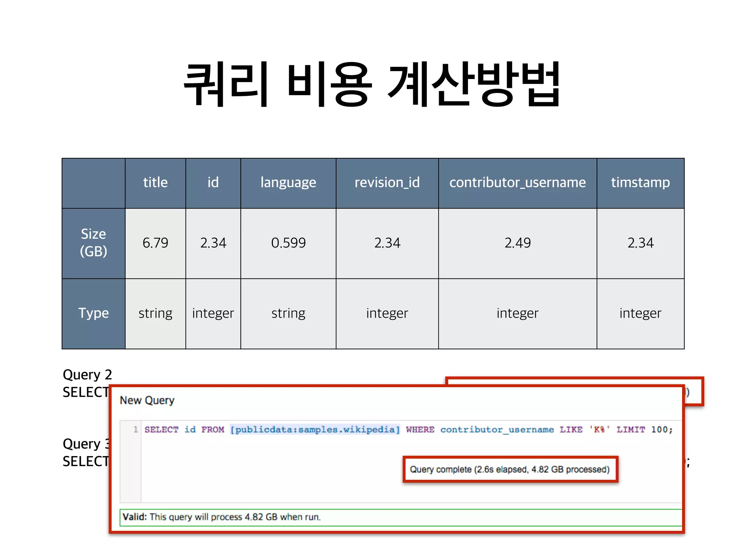Viewport: 747px width, 560px height.
Task: Select the title column header
Action: (155, 183)
